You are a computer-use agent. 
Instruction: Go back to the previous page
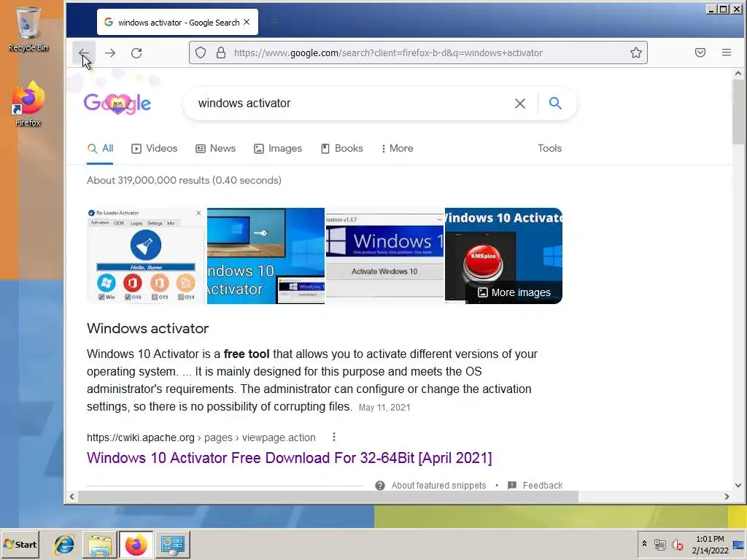[x=84, y=52]
